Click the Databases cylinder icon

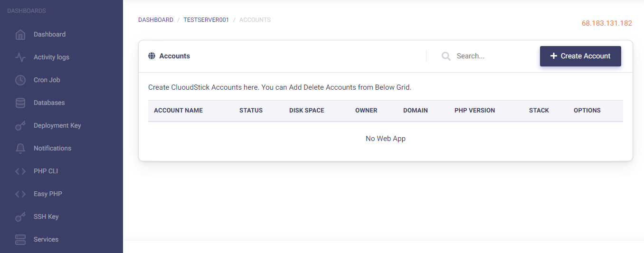(x=20, y=103)
